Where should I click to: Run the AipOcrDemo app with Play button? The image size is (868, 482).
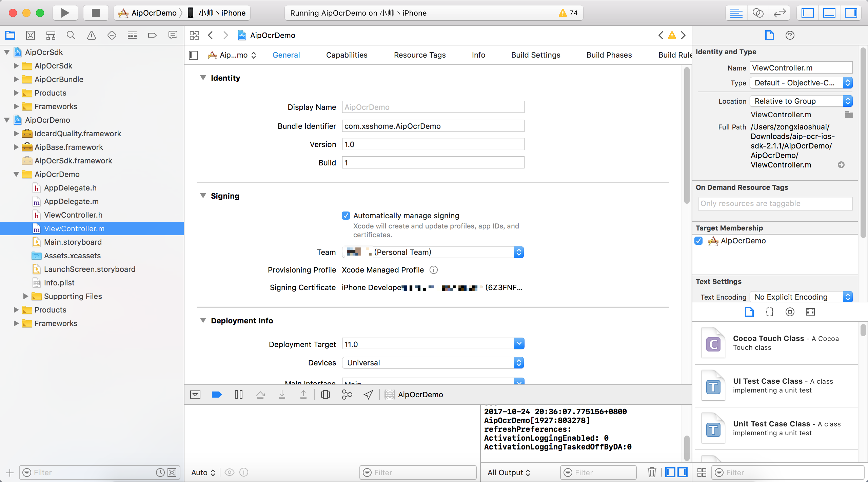pos(65,13)
